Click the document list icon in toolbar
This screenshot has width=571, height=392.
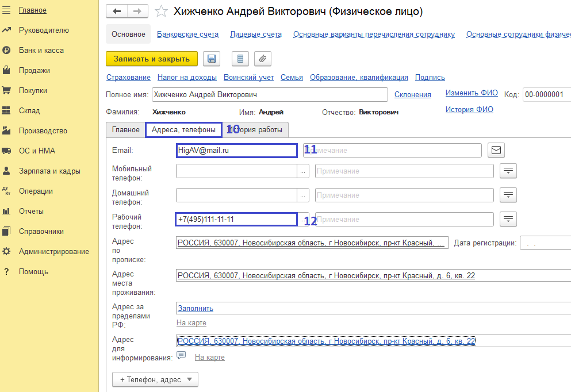[240, 59]
